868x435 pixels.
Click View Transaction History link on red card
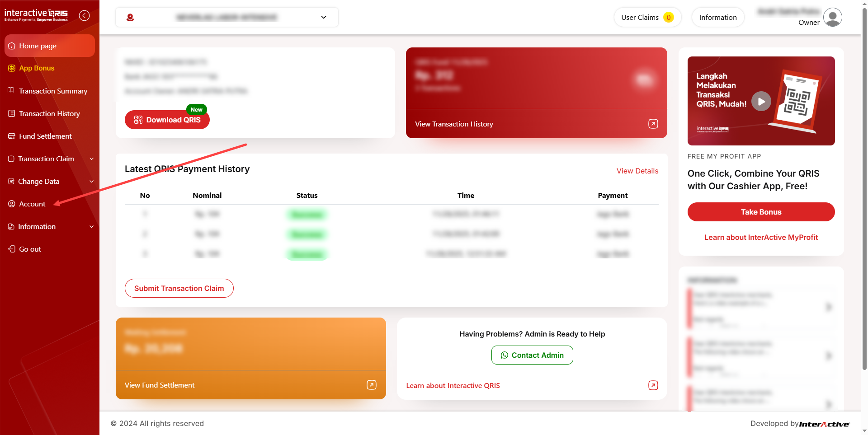pos(454,124)
